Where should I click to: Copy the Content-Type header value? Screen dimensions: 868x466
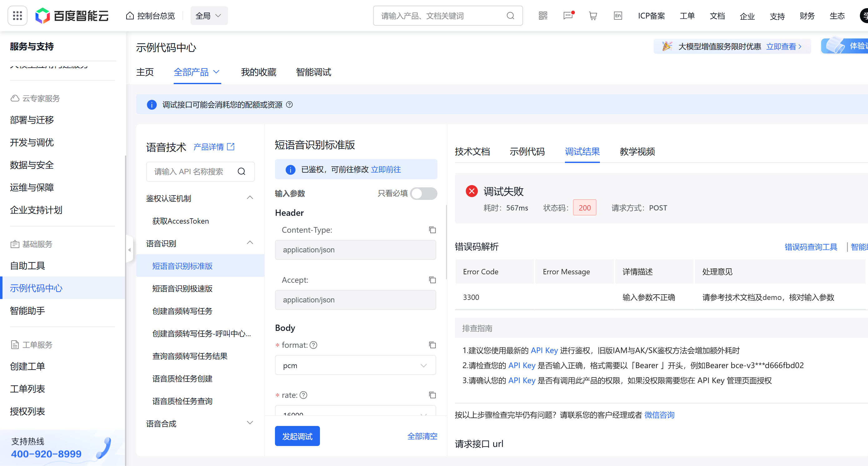point(432,230)
